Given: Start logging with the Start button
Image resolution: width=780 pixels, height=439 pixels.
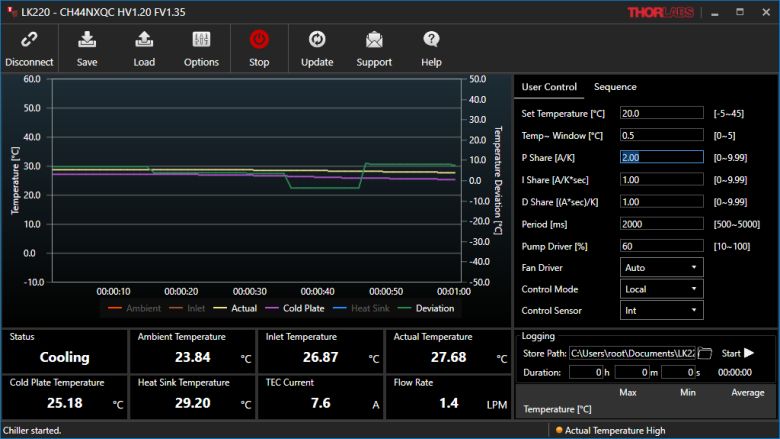Looking at the screenshot, I should click(736, 353).
